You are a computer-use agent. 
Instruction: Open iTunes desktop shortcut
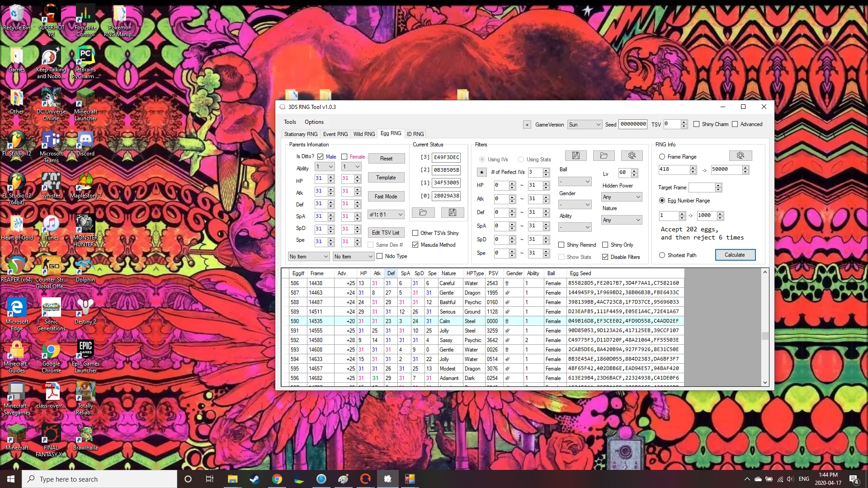(x=51, y=228)
